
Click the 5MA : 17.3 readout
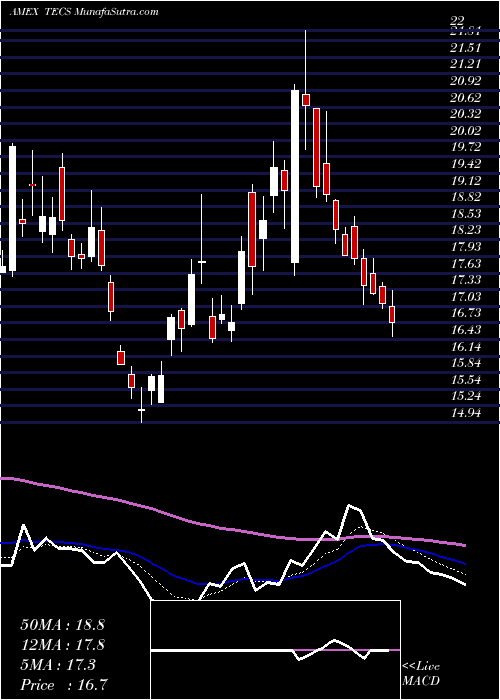tap(58, 665)
